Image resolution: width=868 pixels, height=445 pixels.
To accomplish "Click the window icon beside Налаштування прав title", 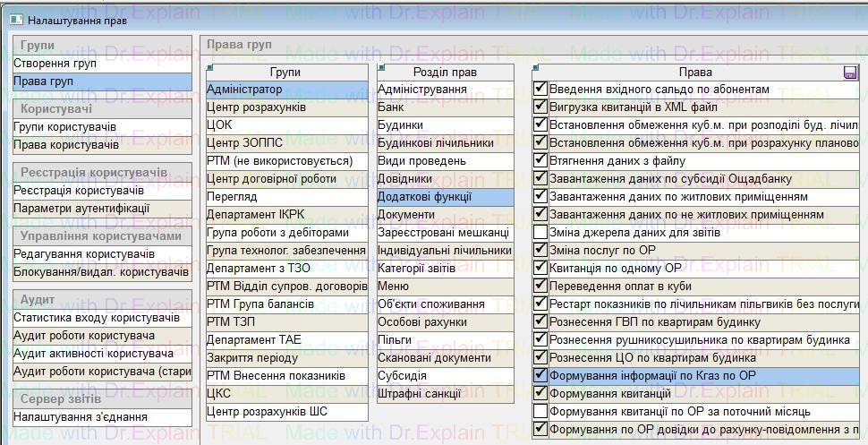I will (15, 19).
